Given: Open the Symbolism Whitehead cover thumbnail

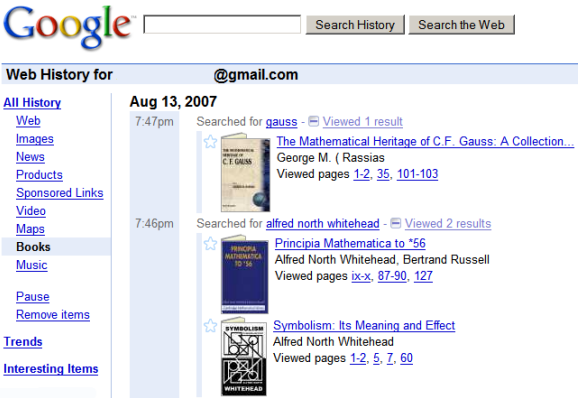Looking at the screenshot, I should coord(244,357).
